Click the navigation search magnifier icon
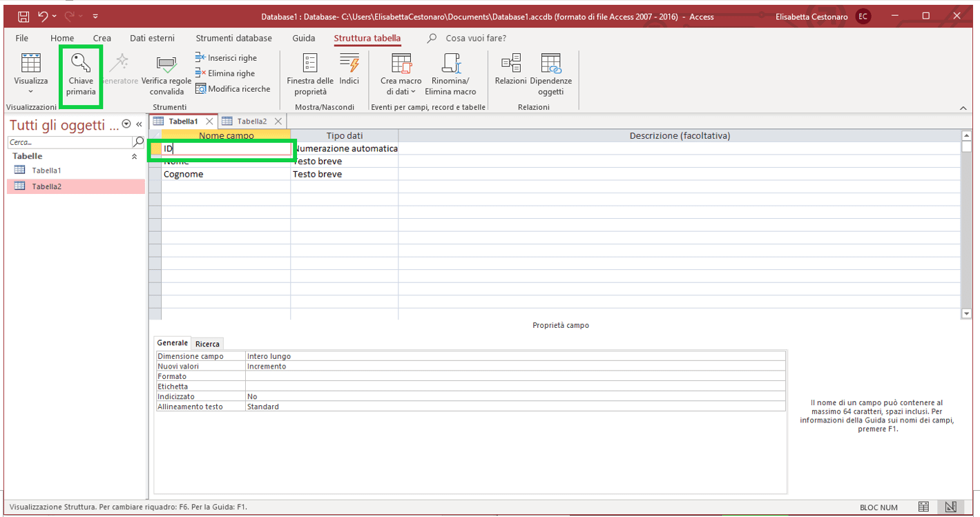The height and width of the screenshot is (517, 980). [138, 142]
